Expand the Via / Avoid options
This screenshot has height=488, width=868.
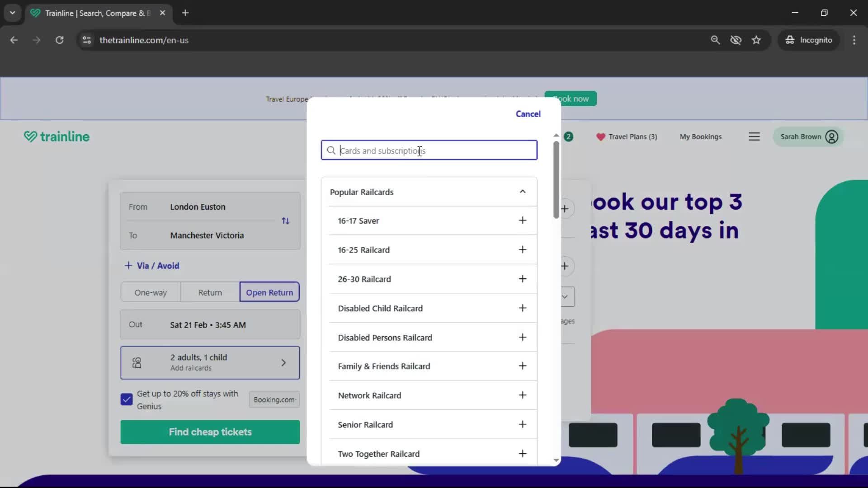(151, 266)
